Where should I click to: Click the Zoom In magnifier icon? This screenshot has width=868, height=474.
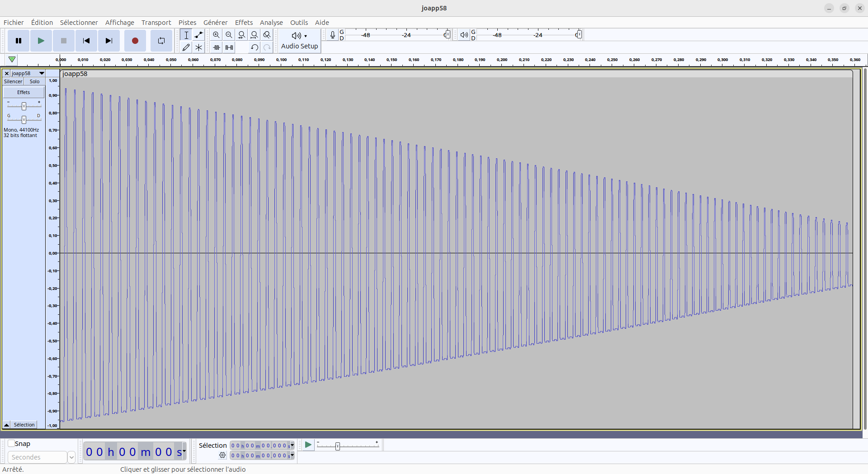[x=217, y=35]
